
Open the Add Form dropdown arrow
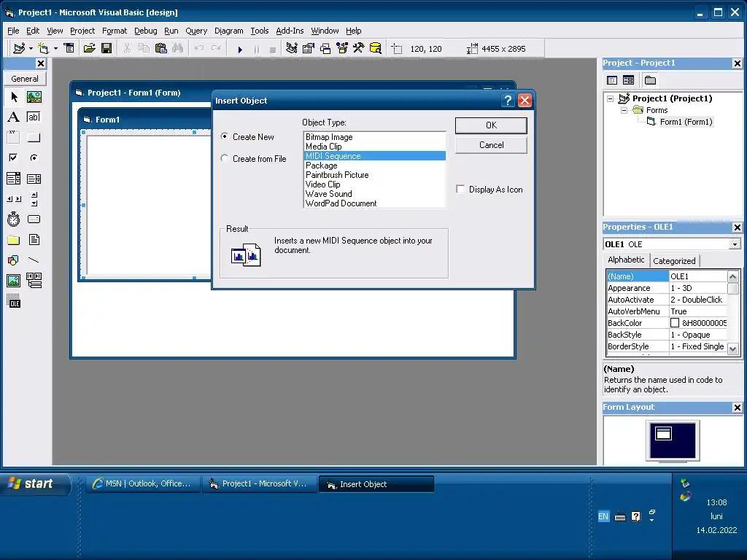point(55,48)
